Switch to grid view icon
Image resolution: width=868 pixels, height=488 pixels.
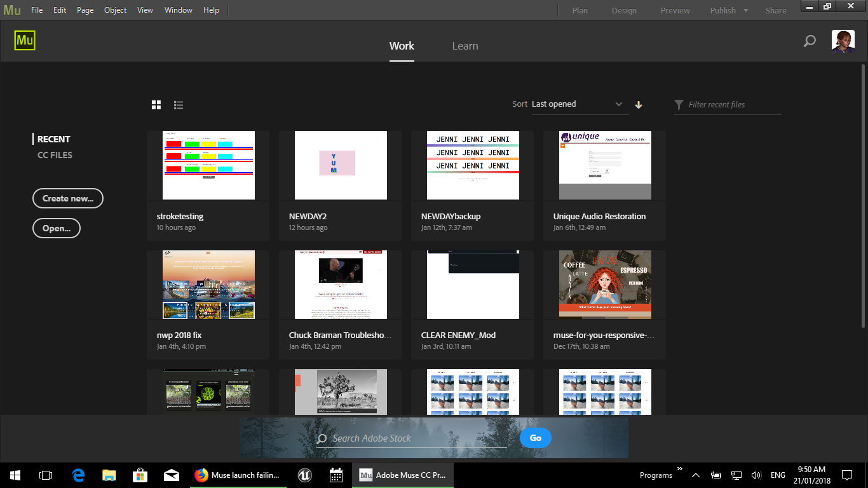point(156,105)
